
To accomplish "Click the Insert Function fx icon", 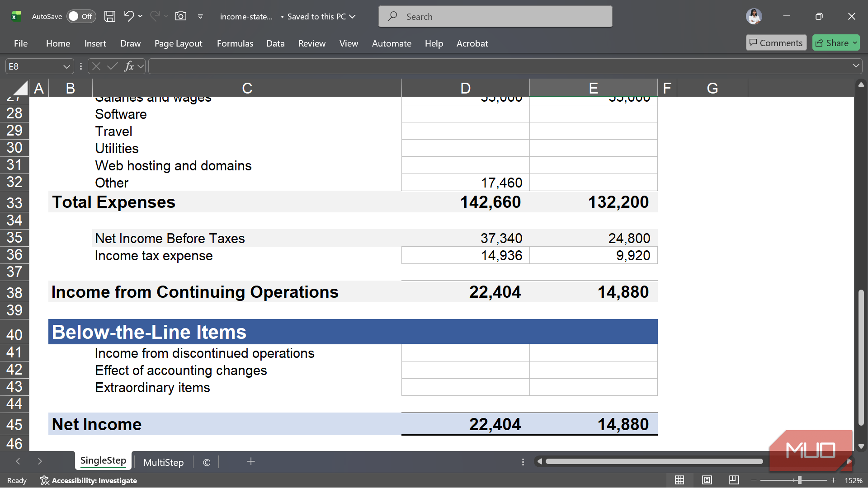I will coord(129,66).
